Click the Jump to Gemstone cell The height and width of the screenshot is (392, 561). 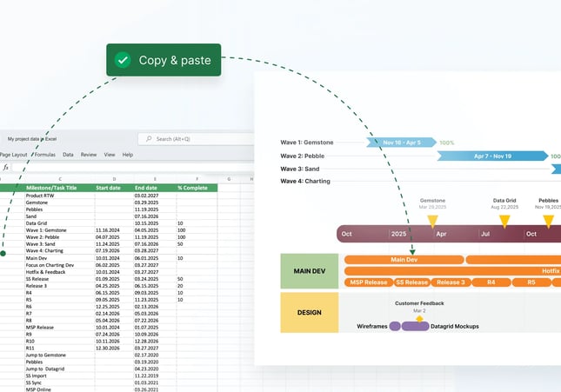coord(60,355)
